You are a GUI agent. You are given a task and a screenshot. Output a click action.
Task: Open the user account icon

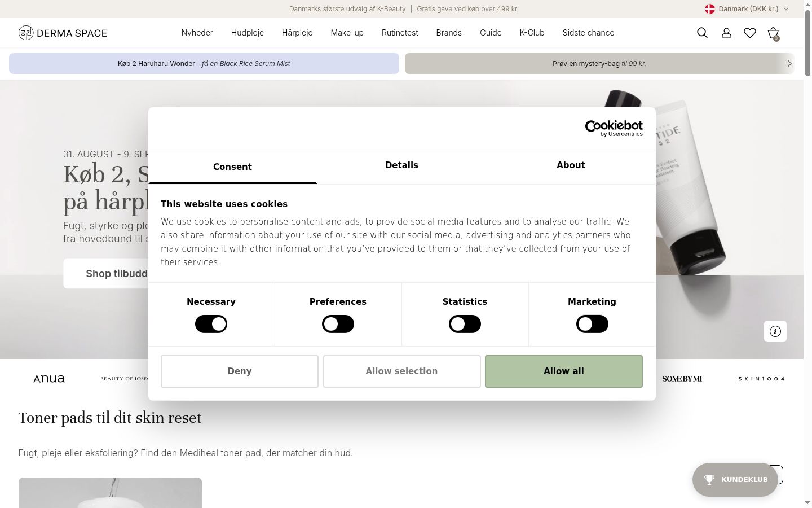(x=726, y=33)
